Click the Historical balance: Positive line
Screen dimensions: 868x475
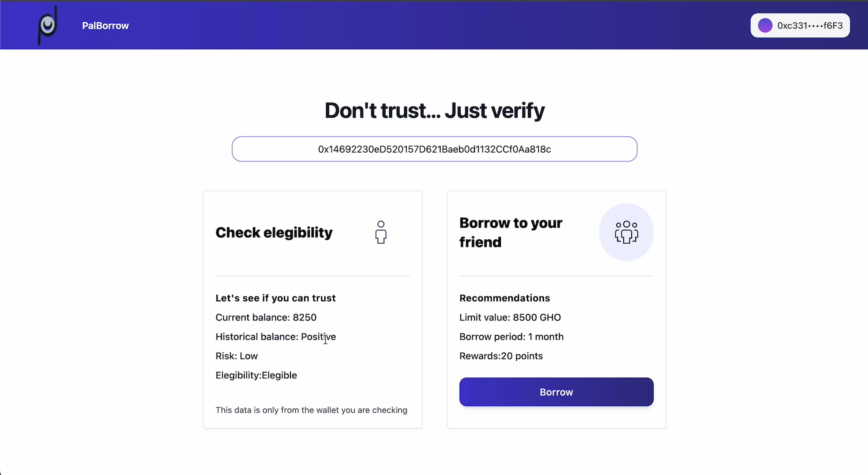(276, 337)
